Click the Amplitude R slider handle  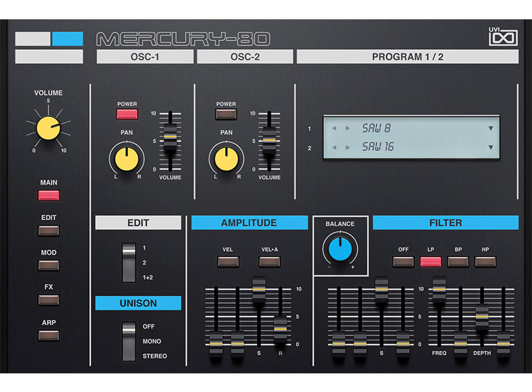(x=280, y=329)
